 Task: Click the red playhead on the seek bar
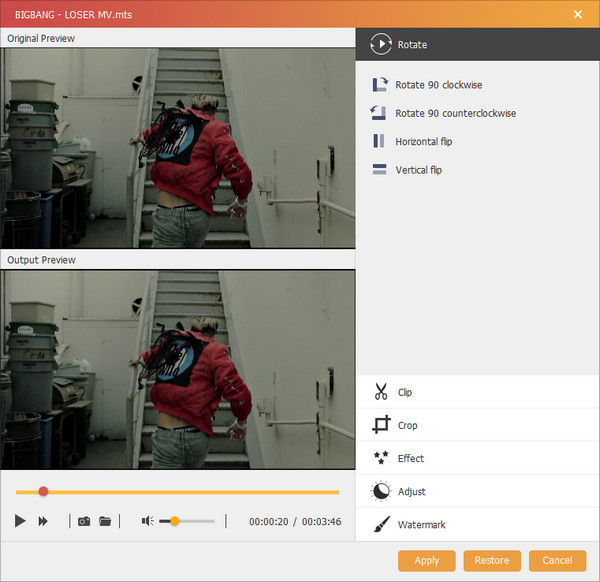point(43,491)
